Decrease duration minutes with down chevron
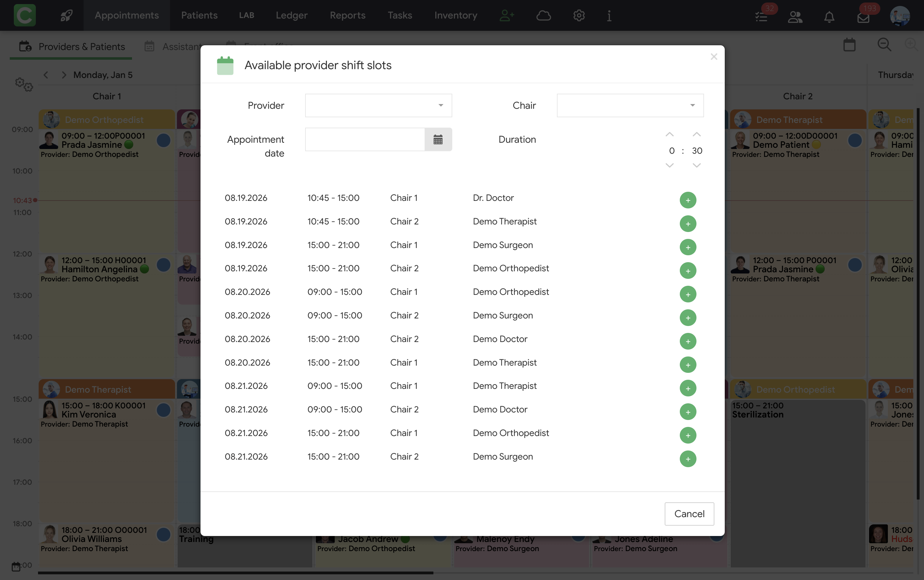Viewport: 924px width, 580px height. coord(697,165)
